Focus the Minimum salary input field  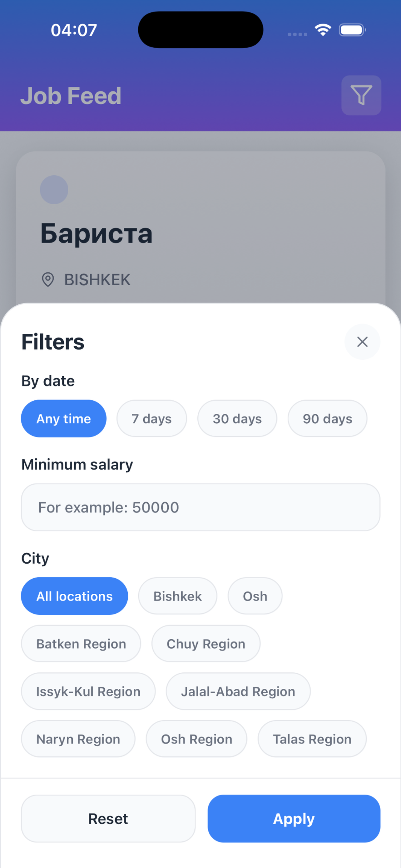201,507
